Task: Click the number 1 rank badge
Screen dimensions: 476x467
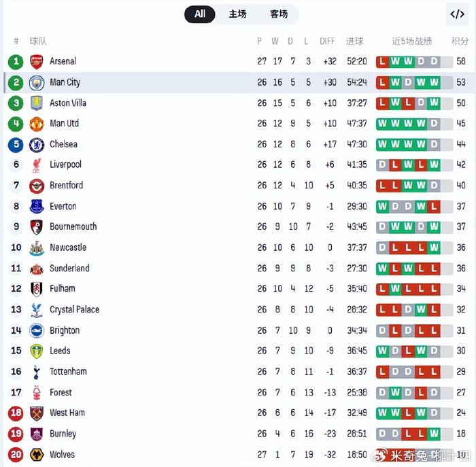Action: [x=16, y=62]
